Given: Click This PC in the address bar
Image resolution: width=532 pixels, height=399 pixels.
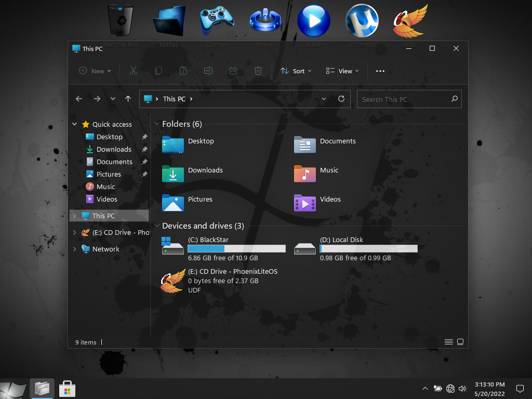Looking at the screenshot, I should [174, 99].
